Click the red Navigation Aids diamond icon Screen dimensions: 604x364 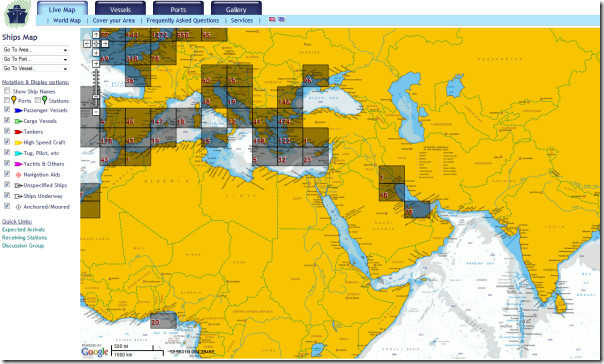[x=18, y=175]
